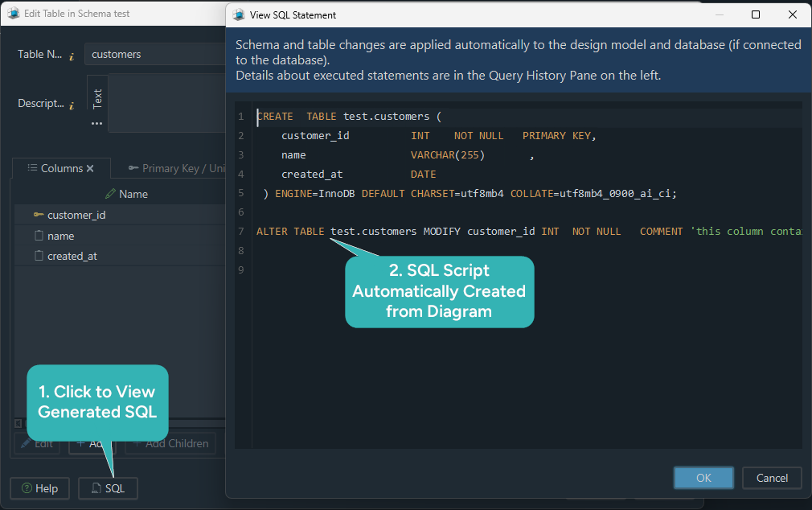The image size is (812, 510).
Task: Click the Description info icon
Action: click(72, 105)
